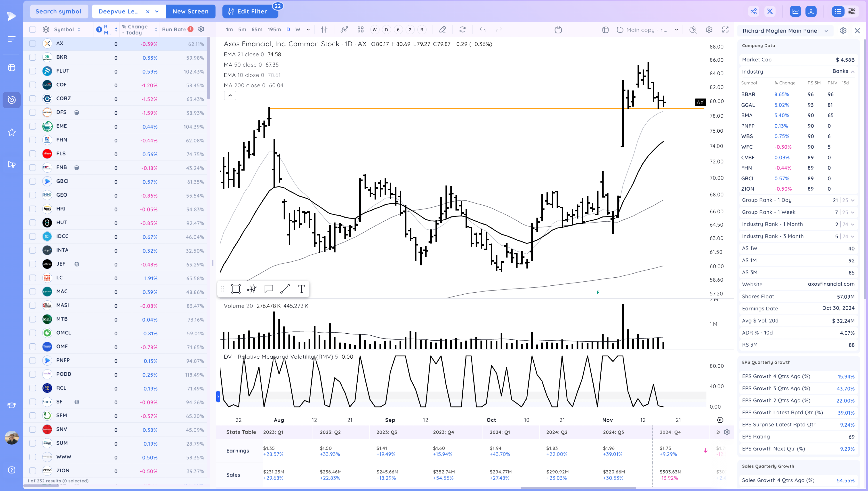Select the trend line drawing tool
The height and width of the screenshot is (491, 868).
285,289
